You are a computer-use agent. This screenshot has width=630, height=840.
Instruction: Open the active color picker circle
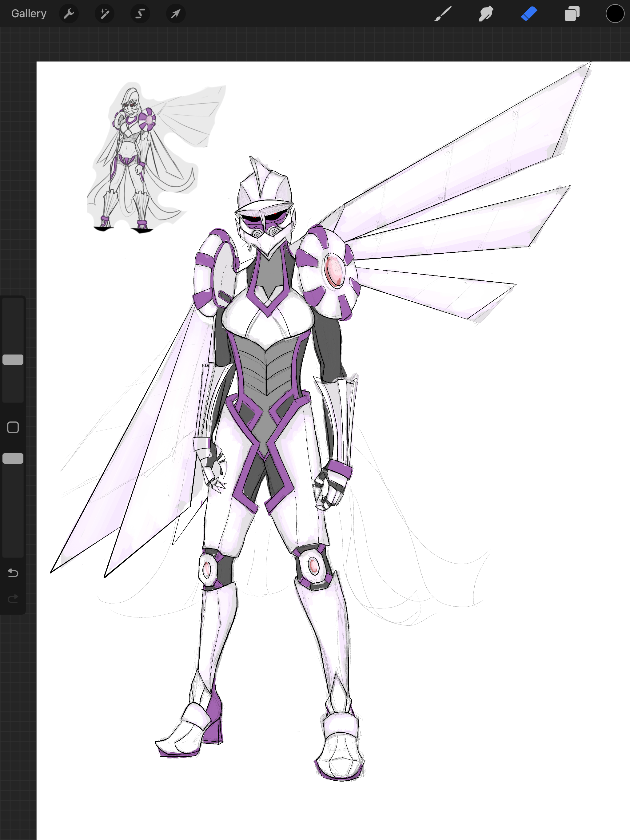[x=615, y=14]
